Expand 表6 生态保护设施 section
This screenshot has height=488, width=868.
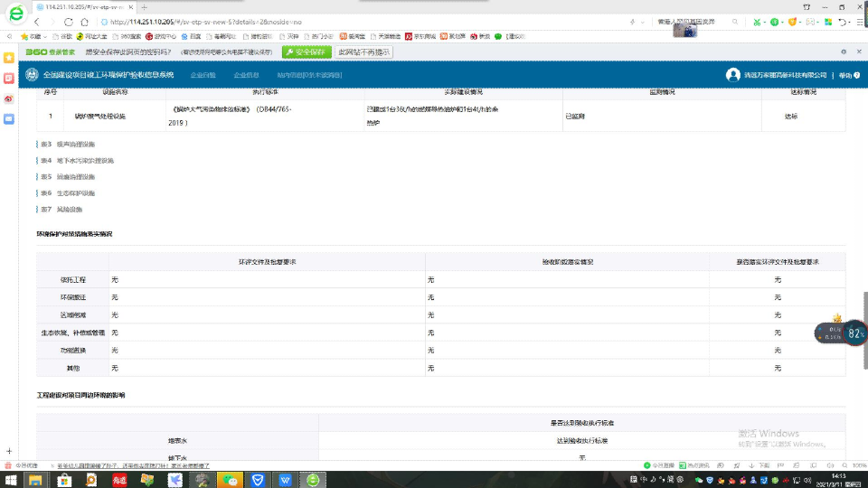click(74, 192)
